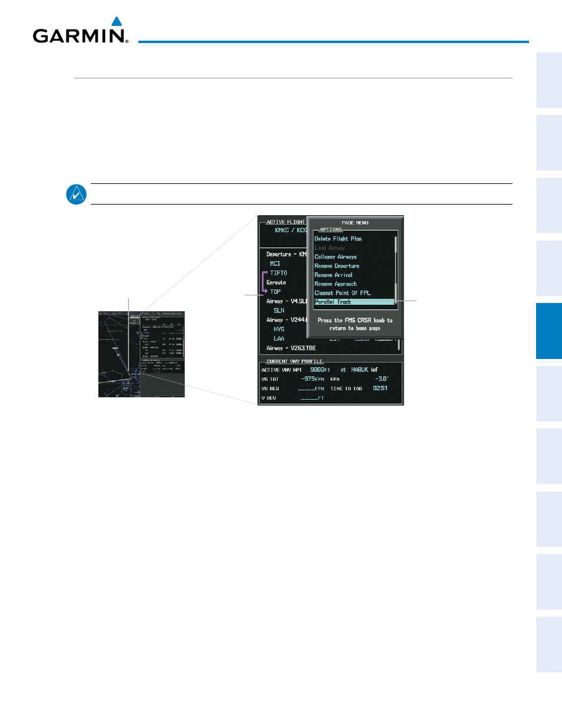The width and height of the screenshot is (562, 728).
Task: Click the FMS CRSR knob instruction text
Action: click(x=355, y=324)
